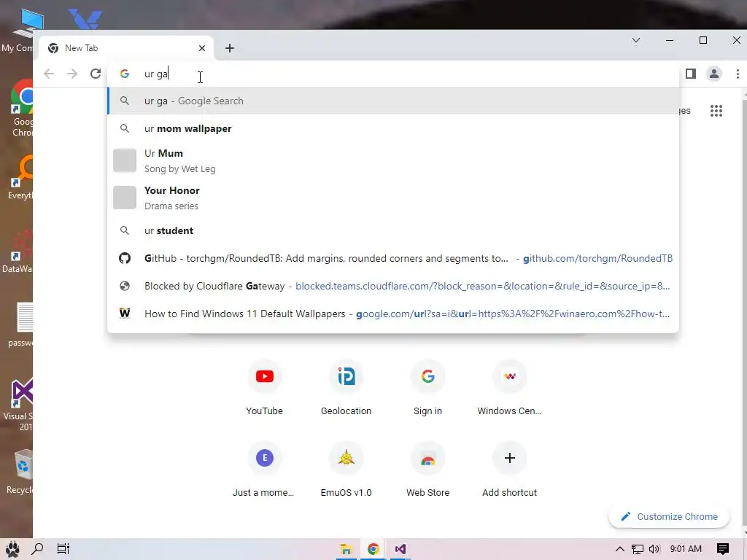Open Task View on taskbar
The height and width of the screenshot is (560, 747).
click(63, 549)
